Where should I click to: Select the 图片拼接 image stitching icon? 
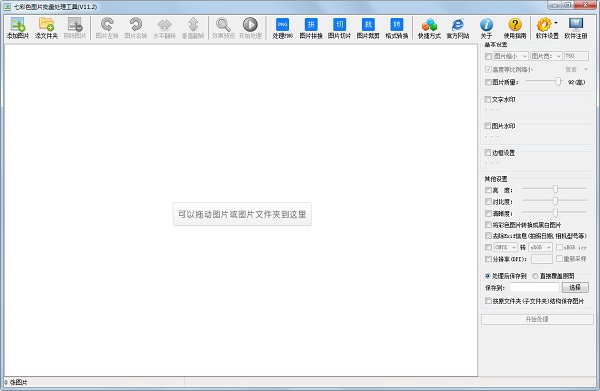(x=311, y=28)
